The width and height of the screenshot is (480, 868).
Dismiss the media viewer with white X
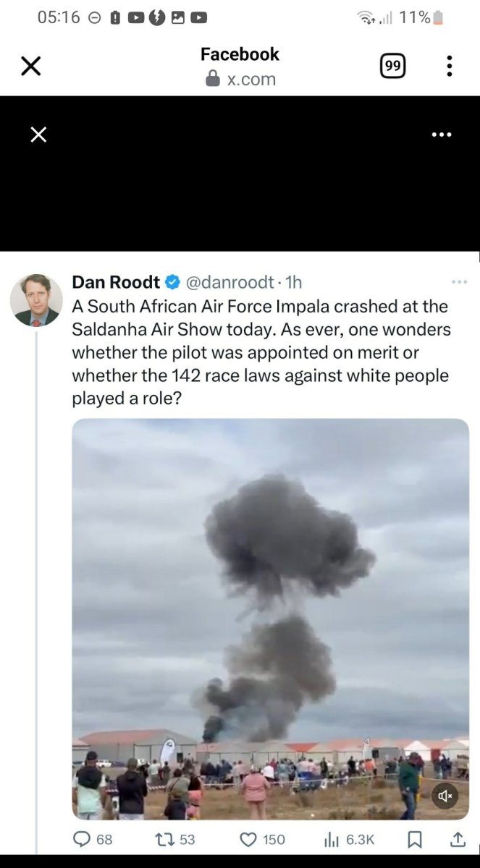pos(38,135)
